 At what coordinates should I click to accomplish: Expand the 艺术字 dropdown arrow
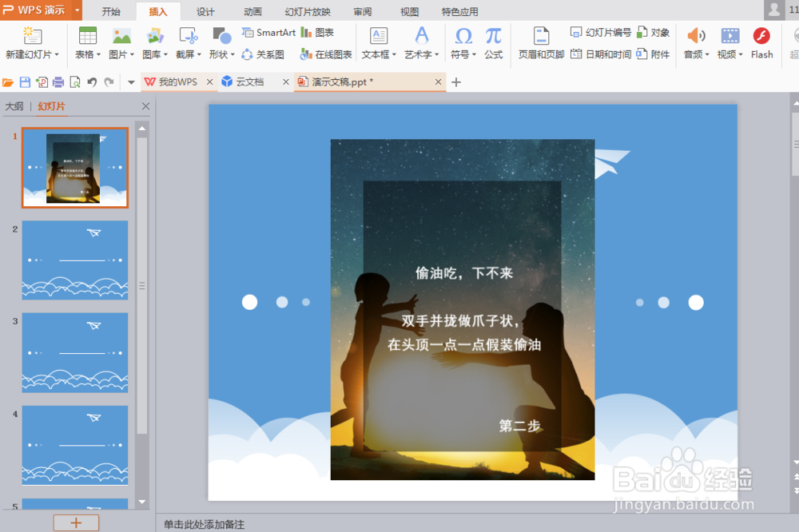point(437,54)
